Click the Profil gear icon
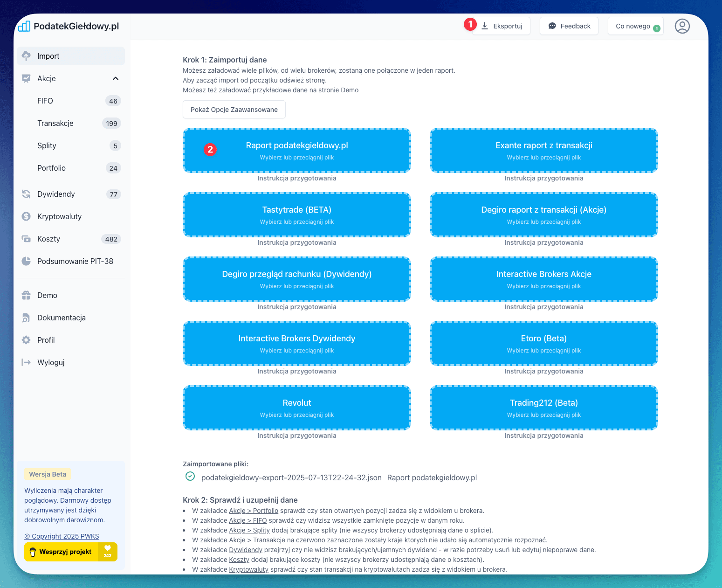 tap(26, 340)
